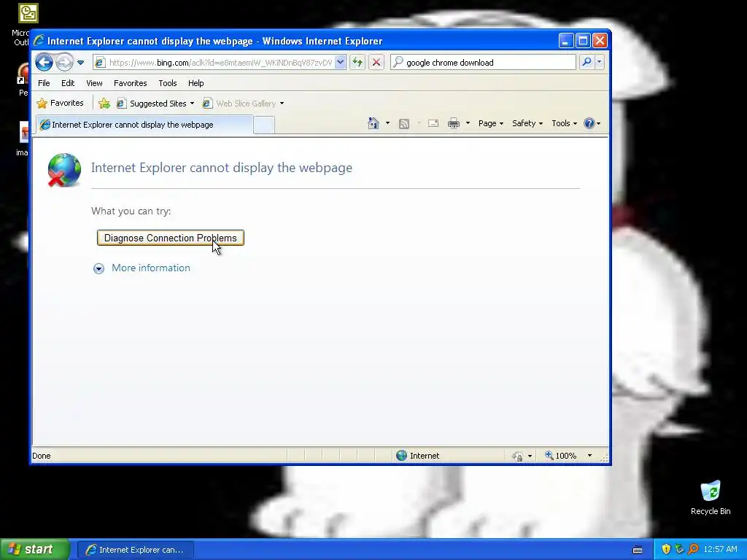Click Diagnose Connection Problems button
The image size is (747, 560).
[171, 238]
